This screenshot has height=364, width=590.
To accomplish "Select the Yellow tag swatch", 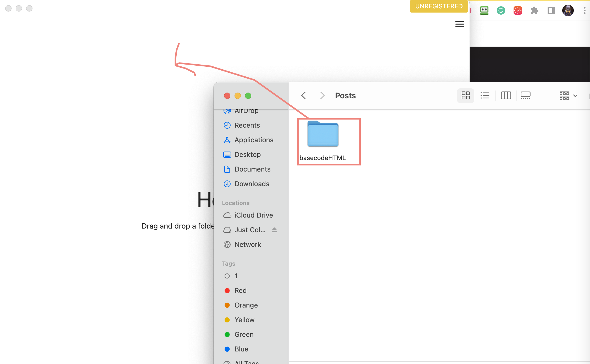I will point(227,320).
